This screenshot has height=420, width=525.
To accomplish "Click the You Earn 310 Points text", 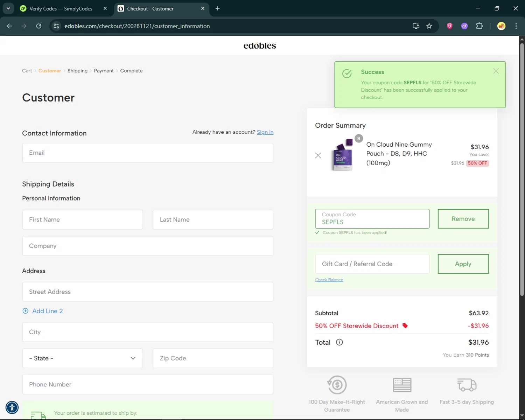I will (x=466, y=355).
